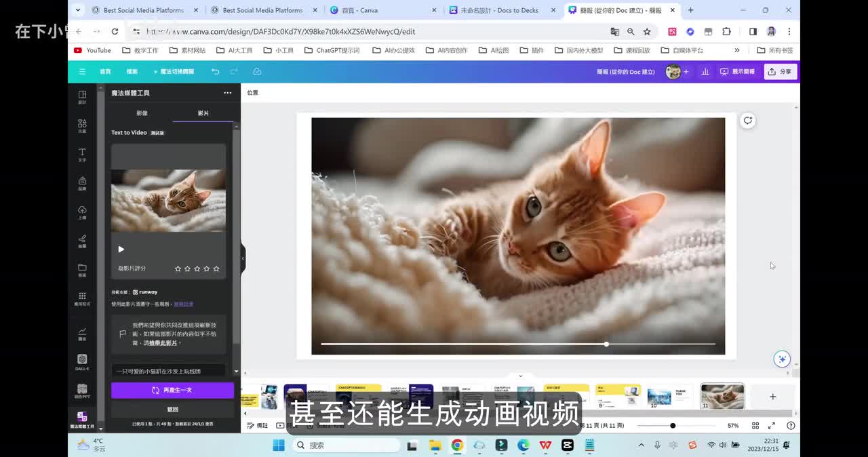Click the 分享 share button

pyautogui.click(x=781, y=71)
